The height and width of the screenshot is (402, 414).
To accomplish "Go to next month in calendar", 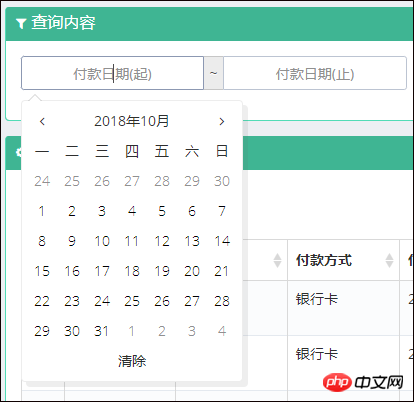I will [222, 121].
